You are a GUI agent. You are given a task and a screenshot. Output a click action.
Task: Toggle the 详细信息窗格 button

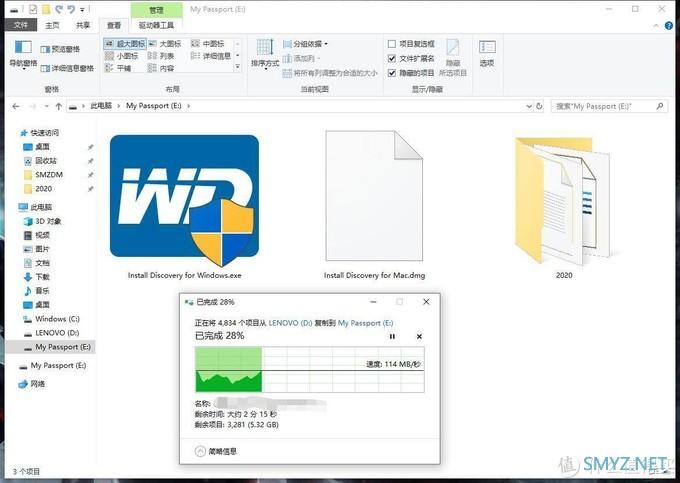point(67,68)
